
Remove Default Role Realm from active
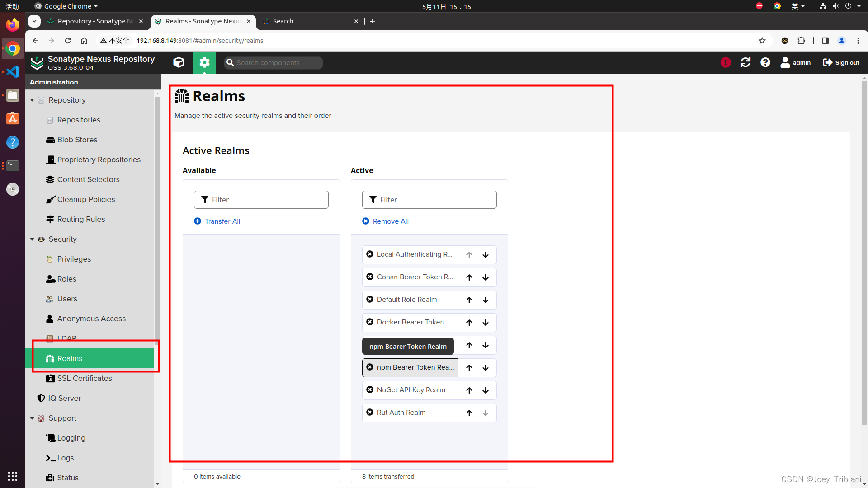[370, 300]
